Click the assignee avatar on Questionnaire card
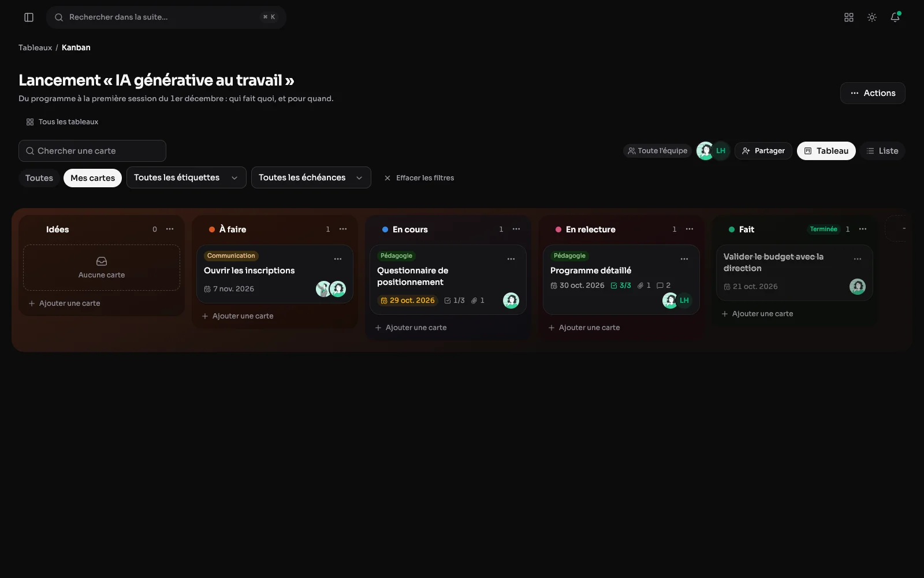924x578 pixels. (511, 301)
